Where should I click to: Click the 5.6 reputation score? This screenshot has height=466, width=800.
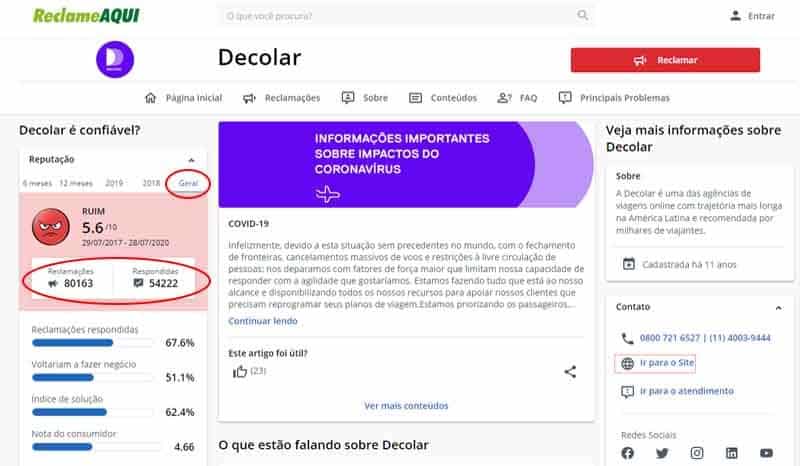[93, 227]
